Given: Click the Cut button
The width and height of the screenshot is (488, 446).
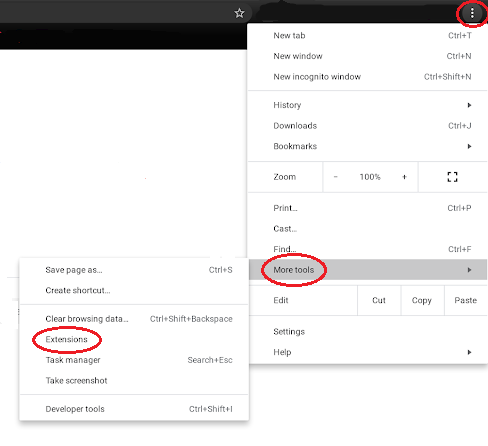Looking at the screenshot, I should tap(379, 300).
